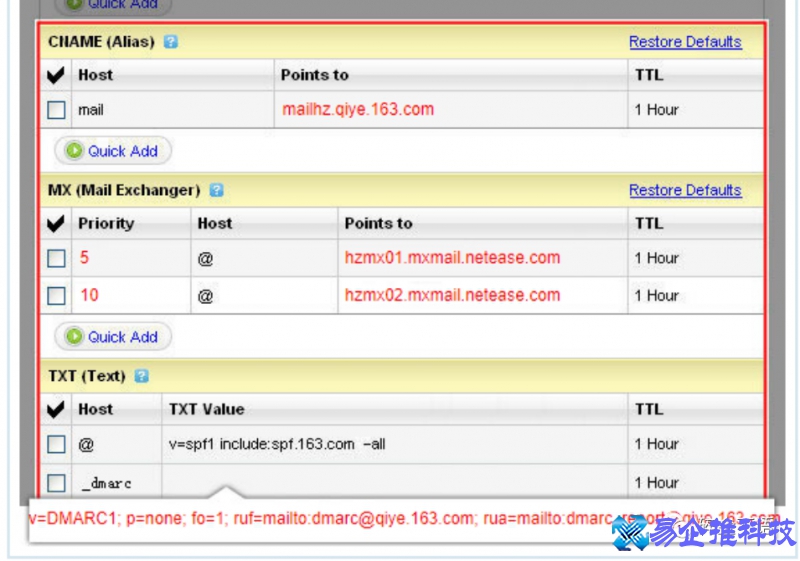
Task: Click the checkmark icon in CNAME table header
Action: 56,75
